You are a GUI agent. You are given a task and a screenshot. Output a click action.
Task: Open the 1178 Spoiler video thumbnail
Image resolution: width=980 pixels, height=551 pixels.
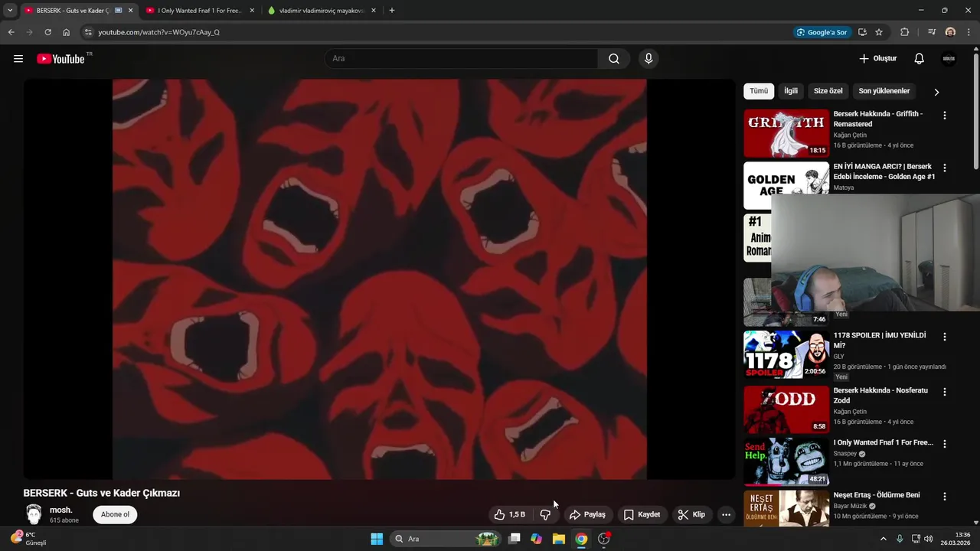[x=786, y=354]
